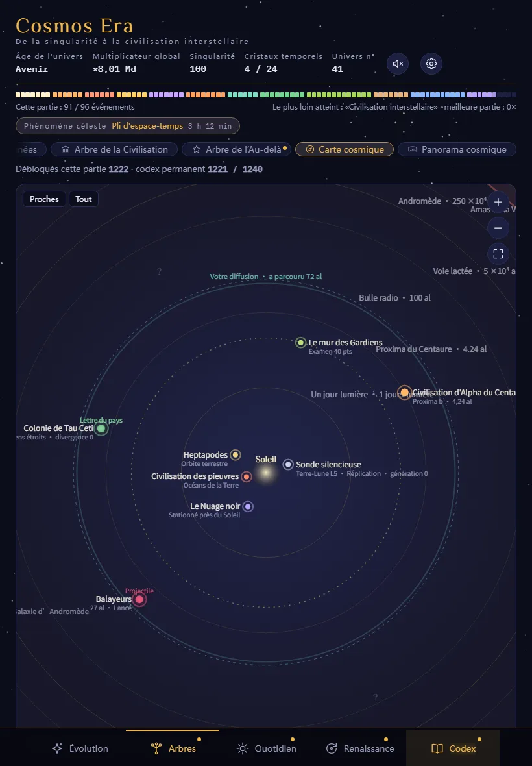Click the era progress bar
This screenshot has height=766, width=532.
266,95
